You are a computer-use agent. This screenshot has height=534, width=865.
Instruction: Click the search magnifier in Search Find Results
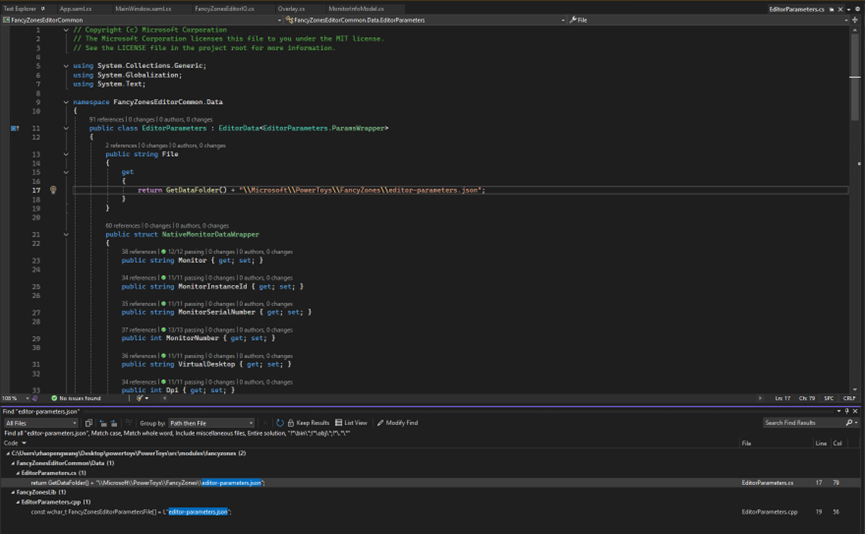tap(851, 423)
